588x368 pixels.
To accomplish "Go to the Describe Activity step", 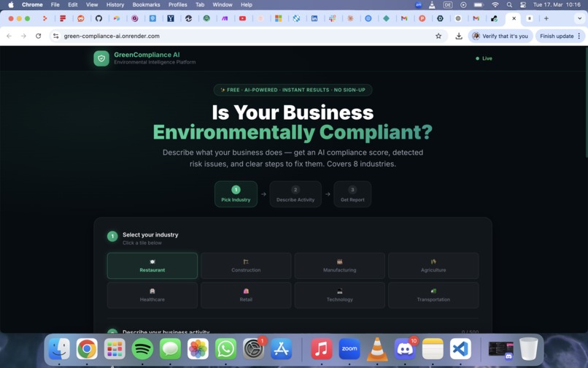I will pos(295,194).
